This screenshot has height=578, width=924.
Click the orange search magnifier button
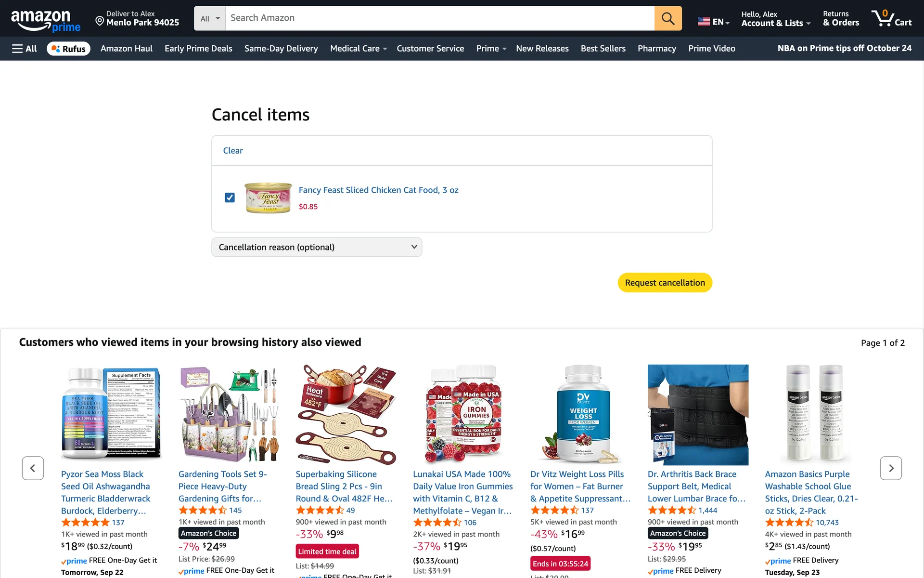tap(668, 18)
